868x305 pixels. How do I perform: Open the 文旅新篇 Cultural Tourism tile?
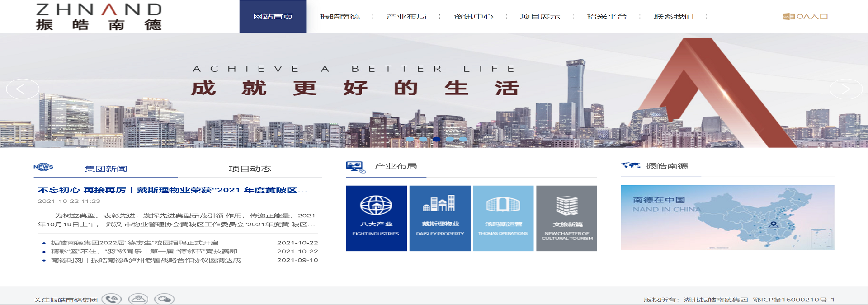point(566,218)
